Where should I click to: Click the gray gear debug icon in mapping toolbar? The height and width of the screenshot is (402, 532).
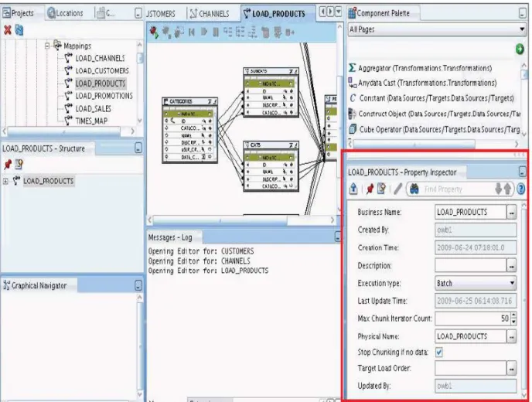click(166, 32)
